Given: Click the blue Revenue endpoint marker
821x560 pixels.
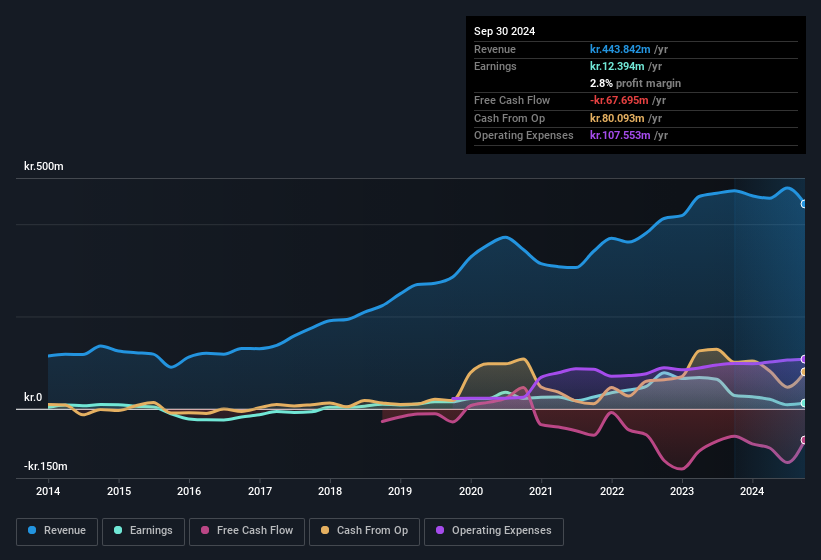Looking at the screenshot, I should pyautogui.click(x=804, y=204).
